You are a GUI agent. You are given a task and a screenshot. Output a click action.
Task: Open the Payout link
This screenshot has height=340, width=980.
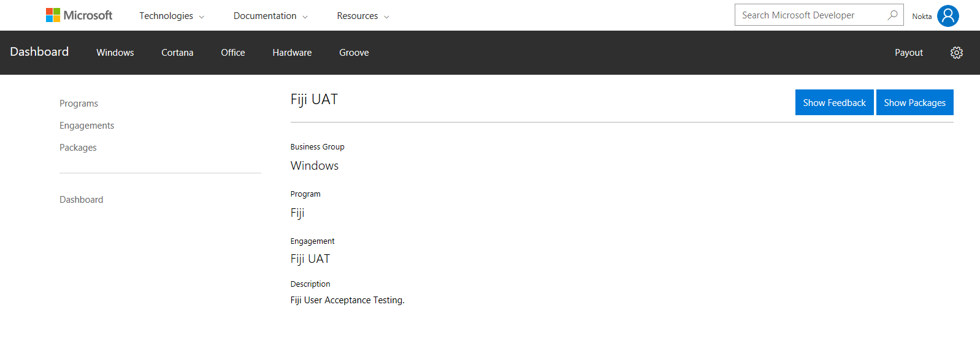(908, 53)
